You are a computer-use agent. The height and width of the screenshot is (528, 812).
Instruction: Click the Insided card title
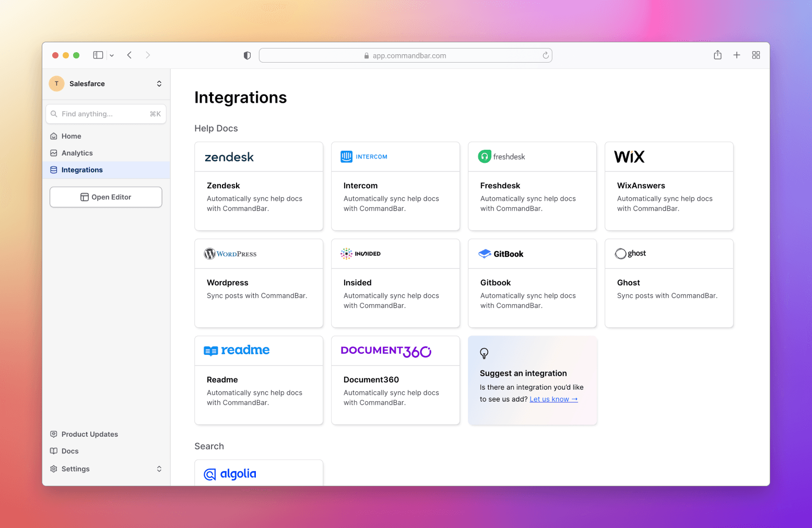358,283
